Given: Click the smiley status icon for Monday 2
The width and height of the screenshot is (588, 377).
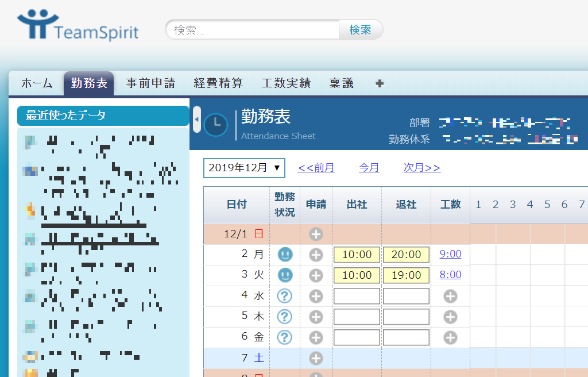Looking at the screenshot, I should pos(285,255).
